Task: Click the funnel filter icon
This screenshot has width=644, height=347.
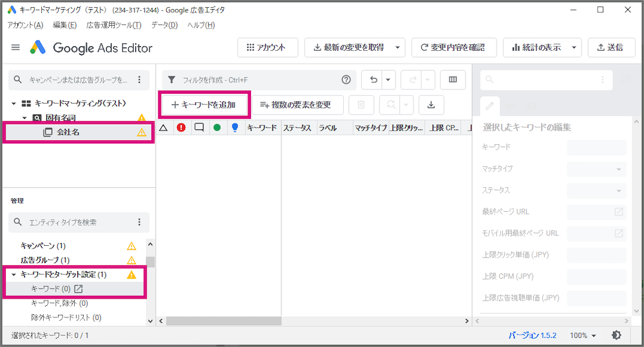Action: 172,80
